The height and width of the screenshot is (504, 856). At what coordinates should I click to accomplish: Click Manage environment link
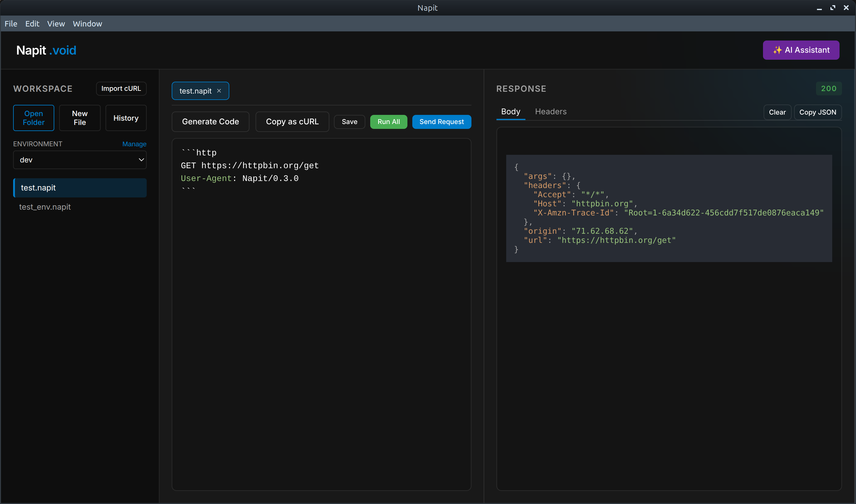[134, 144]
